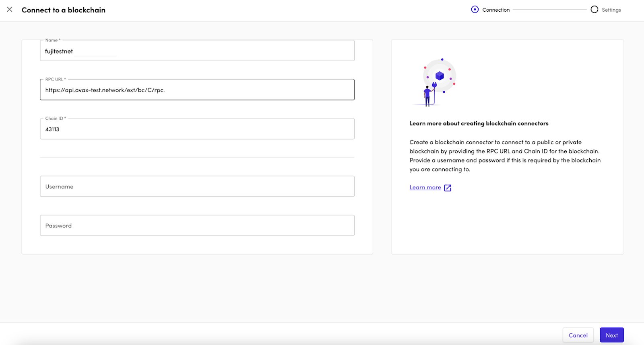Click the 'Learn more about creating blockchain connectors' heading
Image resolution: width=644 pixels, height=345 pixels.
point(479,123)
